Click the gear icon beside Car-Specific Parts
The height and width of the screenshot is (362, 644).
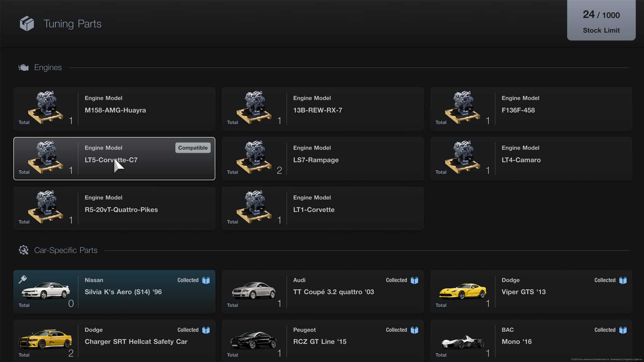[23, 250]
